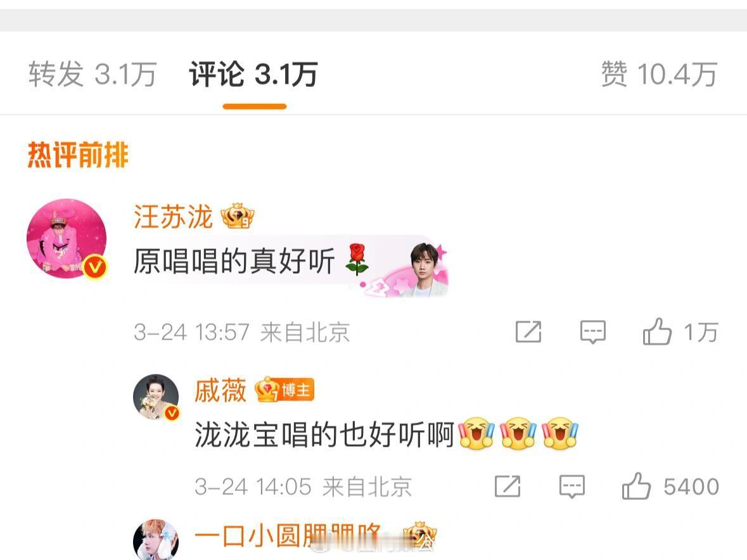Open the 一口小圆腮 user's profile name
Screen dimensions: 747x560
(x=288, y=537)
